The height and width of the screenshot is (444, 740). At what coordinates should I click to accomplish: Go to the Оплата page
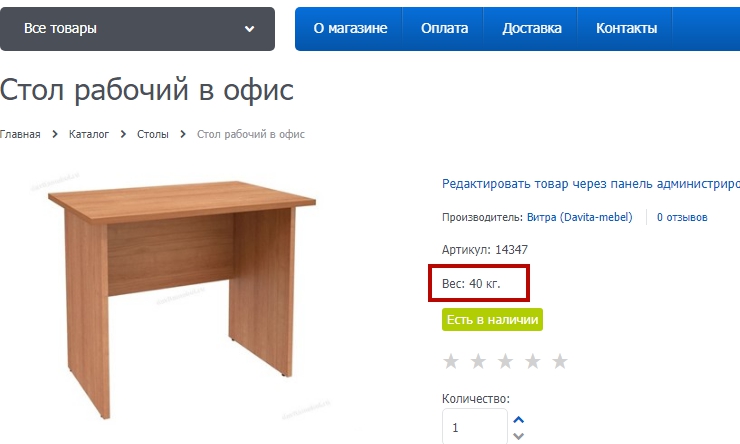tap(444, 28)
